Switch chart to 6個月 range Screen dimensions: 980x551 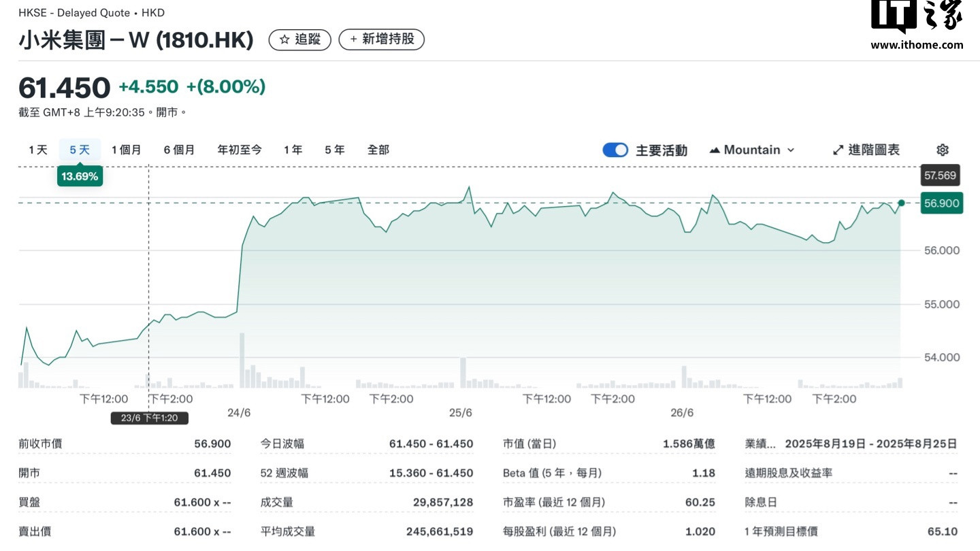179,150
